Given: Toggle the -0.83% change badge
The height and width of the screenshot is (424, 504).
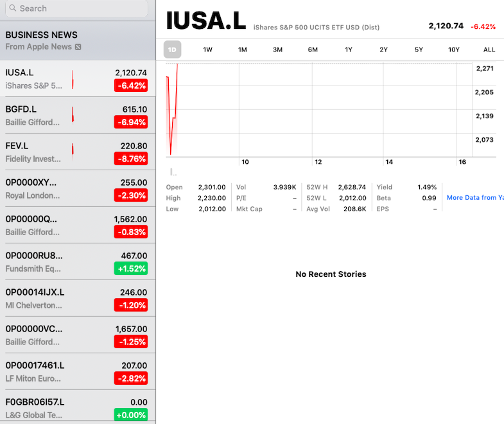Looking at the screenshot, I should (x=131, y=233).
